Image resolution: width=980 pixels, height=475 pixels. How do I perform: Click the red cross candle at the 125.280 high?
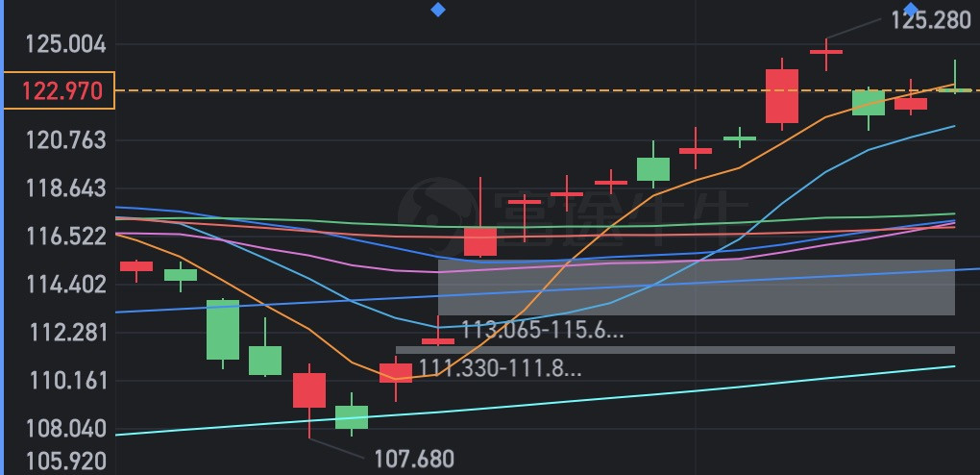coord(826,52)
